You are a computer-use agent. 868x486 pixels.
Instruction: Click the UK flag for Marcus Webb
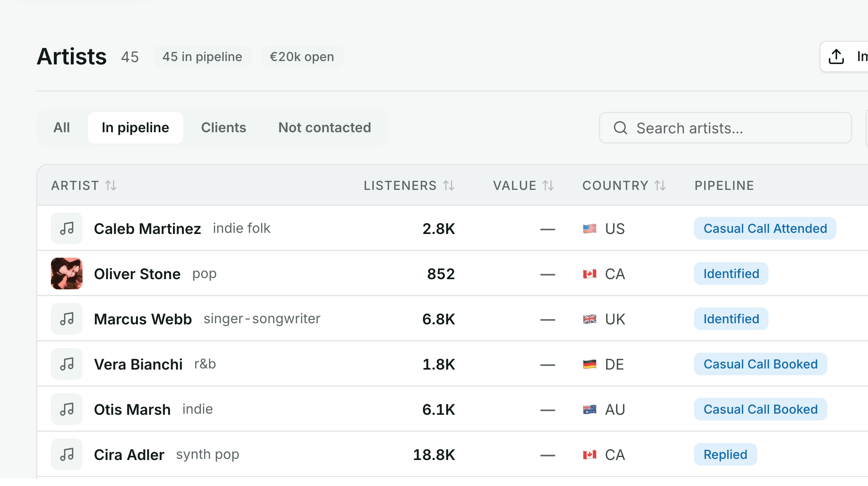tap(590, 319)
